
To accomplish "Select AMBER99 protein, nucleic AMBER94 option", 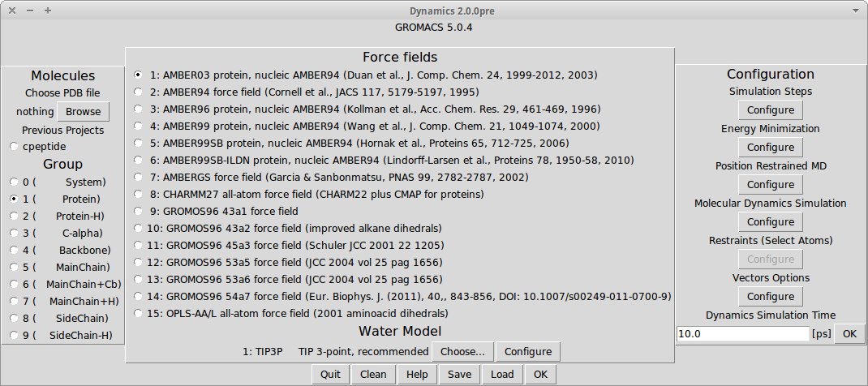I will tap(138, 126).
